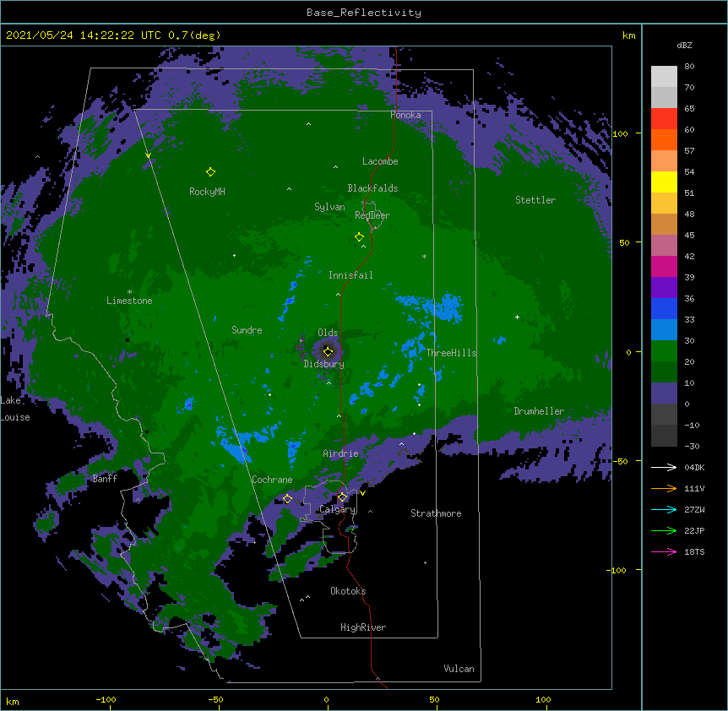This screenshot has width=728, height=711.
Task: Select the green 22JP arrow in legend
Action: [x=664, y=530]
